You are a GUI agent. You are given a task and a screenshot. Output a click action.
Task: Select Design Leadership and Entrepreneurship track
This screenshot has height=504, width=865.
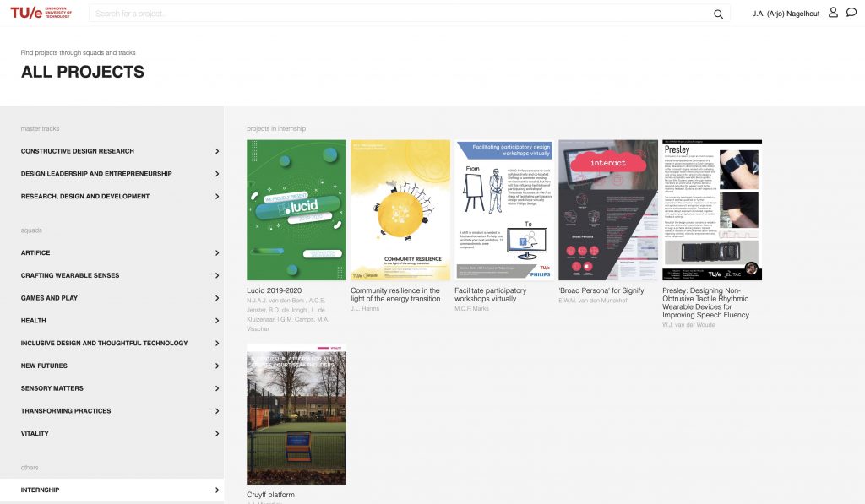pos(96,174)
